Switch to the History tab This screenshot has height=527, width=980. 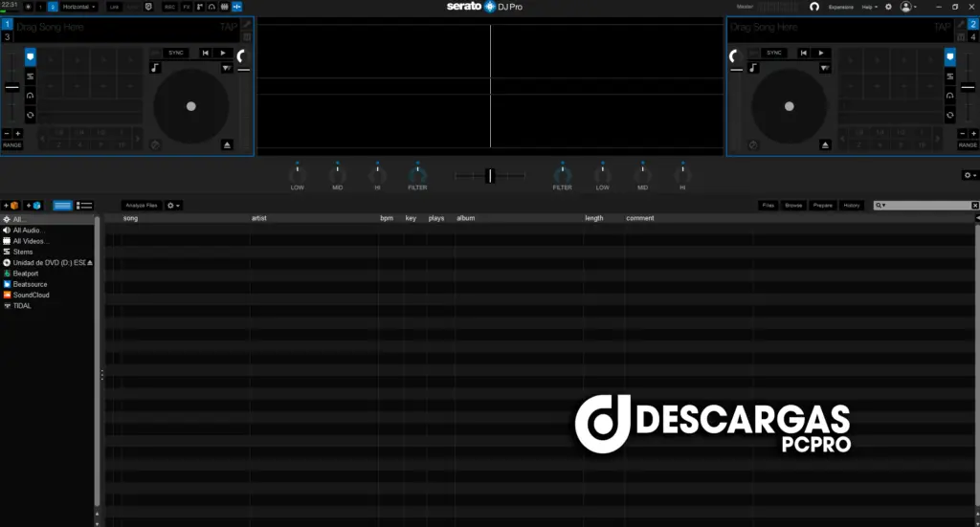[x=852, y=206]
